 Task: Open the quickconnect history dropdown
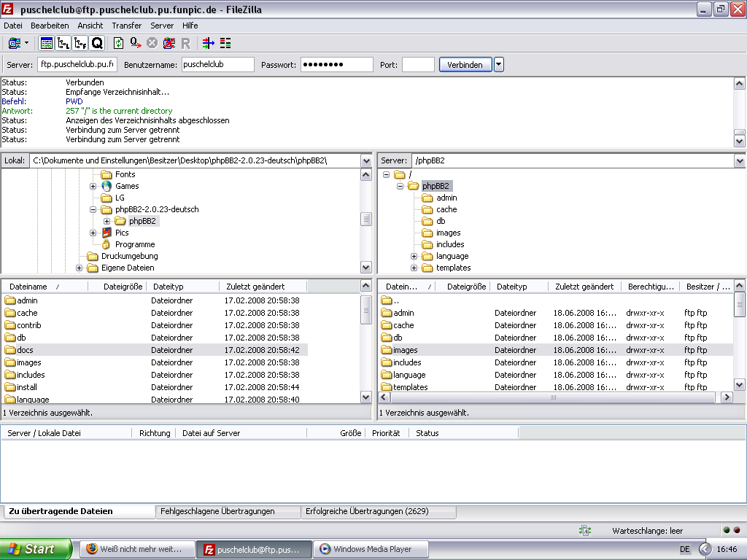coord(499,64)
